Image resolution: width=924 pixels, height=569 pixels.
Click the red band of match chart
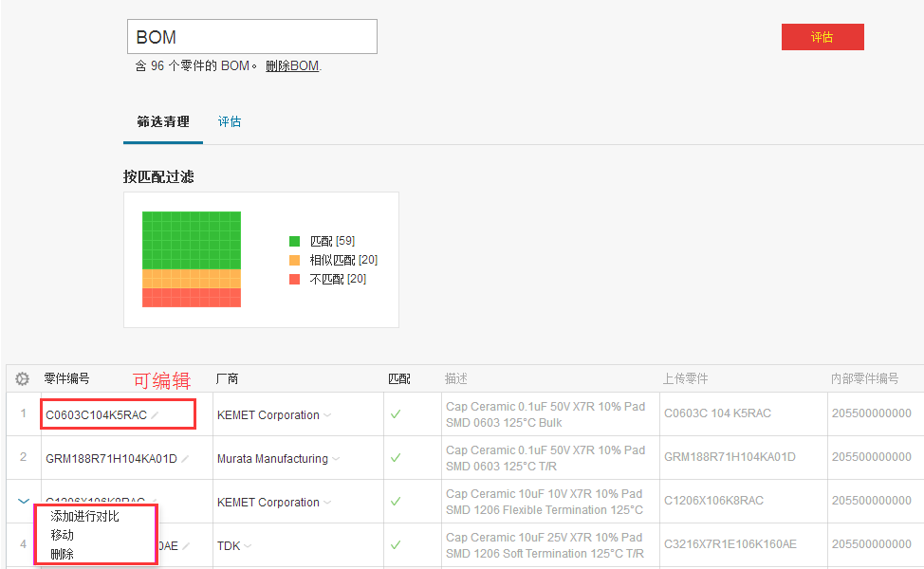(192, 298)
